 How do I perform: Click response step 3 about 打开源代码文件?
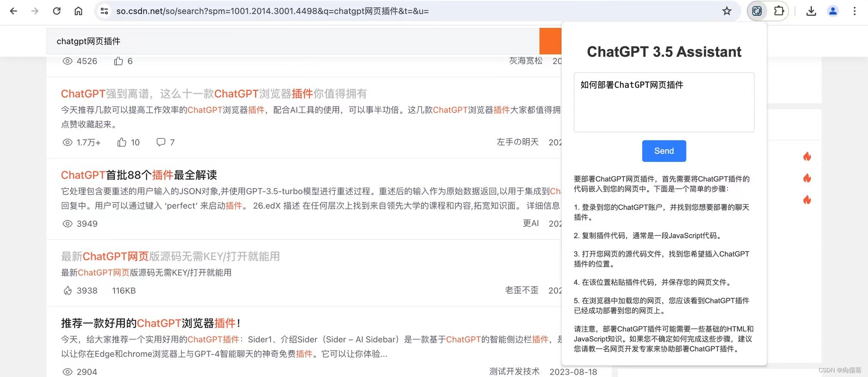coord(662,259)
